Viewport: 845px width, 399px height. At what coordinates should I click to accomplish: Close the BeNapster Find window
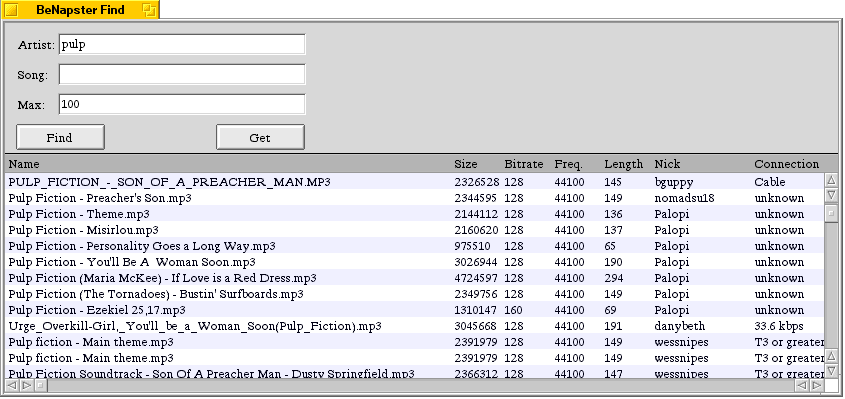(x=11, y=10)
